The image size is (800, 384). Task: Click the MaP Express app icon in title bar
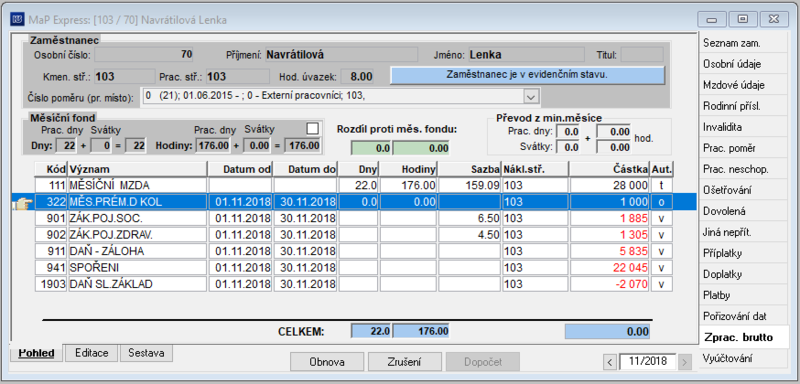pos(18,20)
